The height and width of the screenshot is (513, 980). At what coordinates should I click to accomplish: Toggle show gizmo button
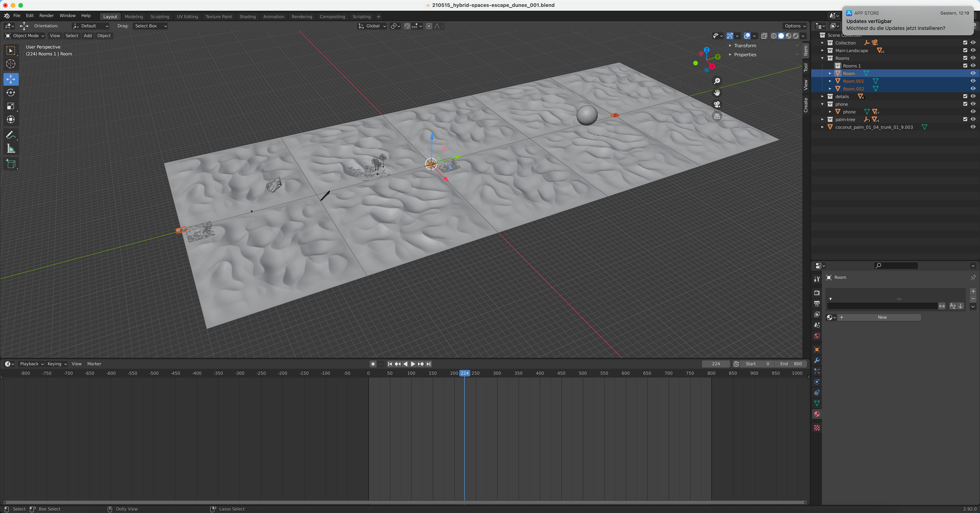[730, 36]
